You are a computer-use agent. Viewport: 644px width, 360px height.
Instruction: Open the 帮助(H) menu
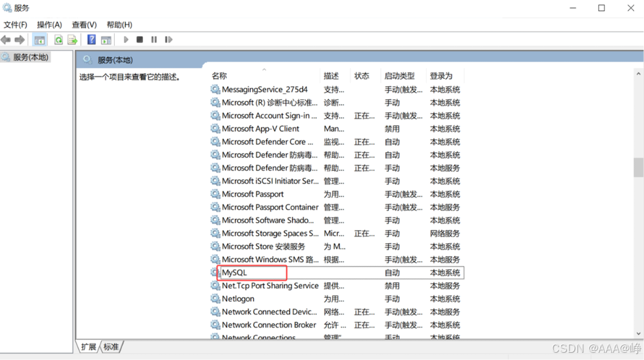(x=119, y=25)
